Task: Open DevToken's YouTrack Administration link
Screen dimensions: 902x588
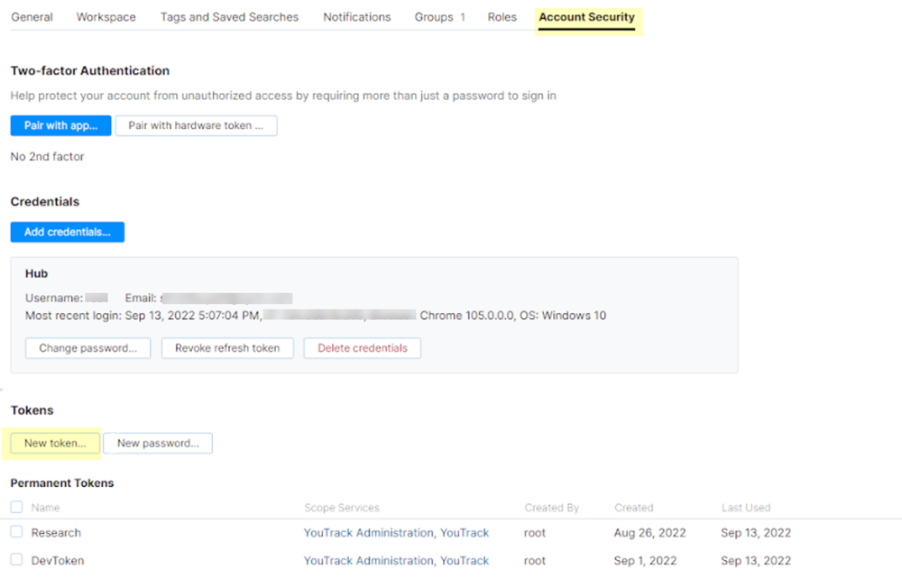Action: point(368,561)
